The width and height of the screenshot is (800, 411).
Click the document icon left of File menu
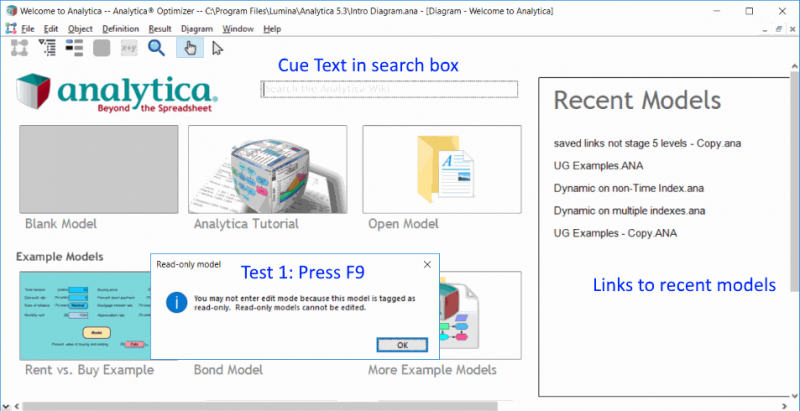point(11,29)
